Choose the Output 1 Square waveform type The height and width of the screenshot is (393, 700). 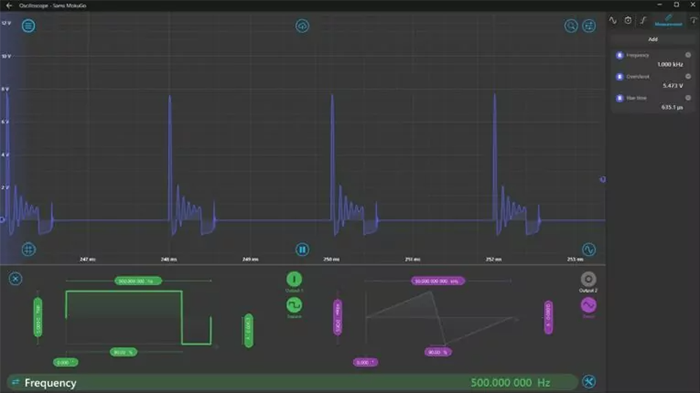coord(294,305)
